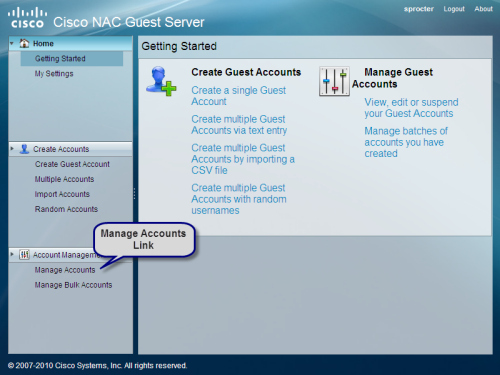
Task: Click Create a single Guest Account link
Action: (238, 96)
